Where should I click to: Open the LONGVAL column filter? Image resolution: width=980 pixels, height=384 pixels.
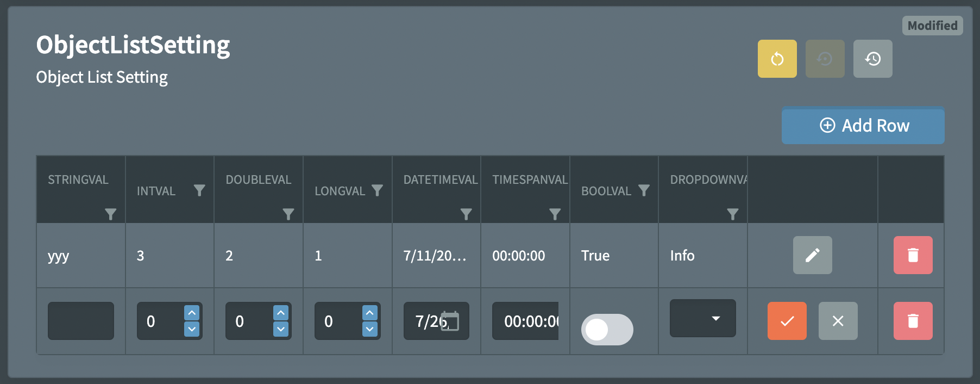(x=377, y=190)
